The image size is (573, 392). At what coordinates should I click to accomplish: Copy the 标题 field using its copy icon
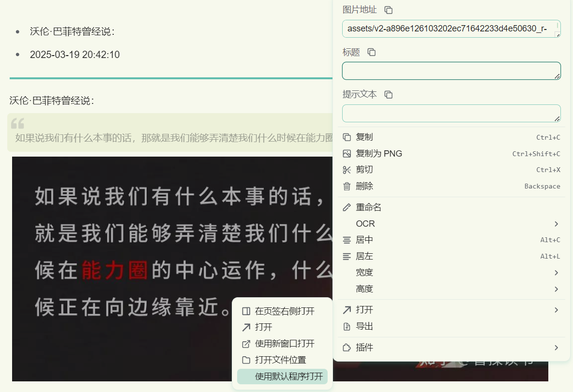372,52
